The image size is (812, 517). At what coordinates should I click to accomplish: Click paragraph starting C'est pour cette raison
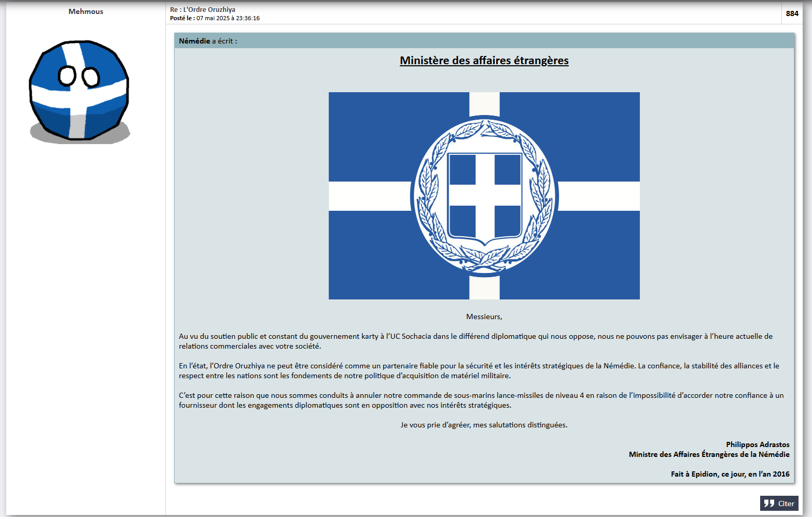481,400
